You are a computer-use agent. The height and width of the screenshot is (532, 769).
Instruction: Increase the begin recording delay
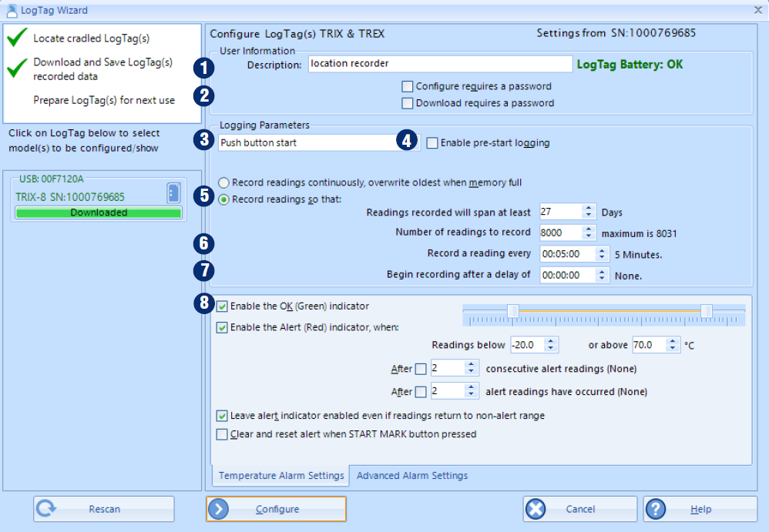(x=602, y=271)
